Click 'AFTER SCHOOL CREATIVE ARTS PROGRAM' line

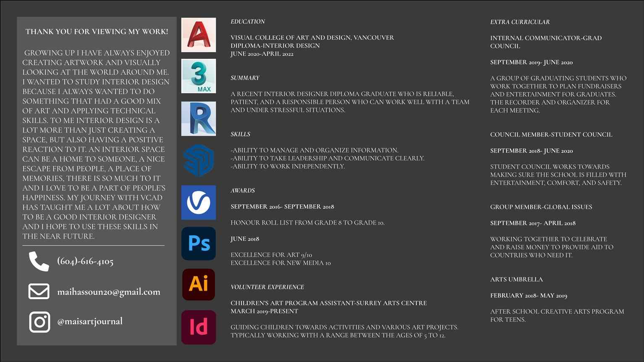(557, 312)
